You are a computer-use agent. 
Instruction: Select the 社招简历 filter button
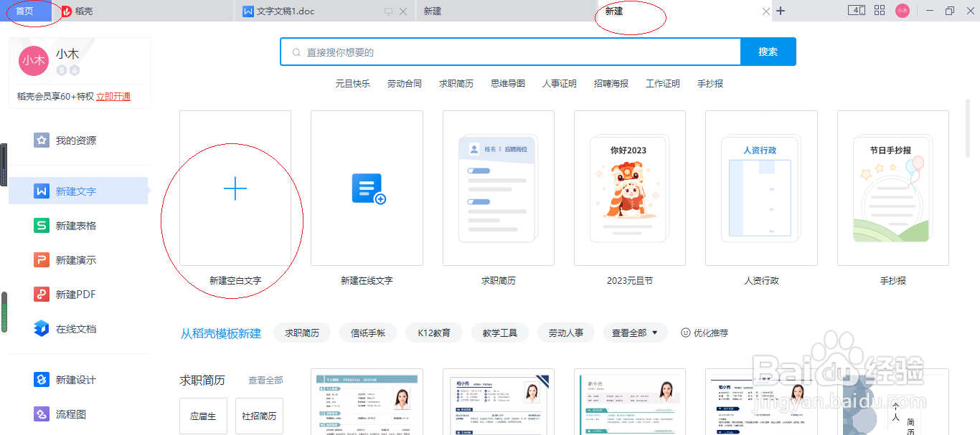coord(259,416)
